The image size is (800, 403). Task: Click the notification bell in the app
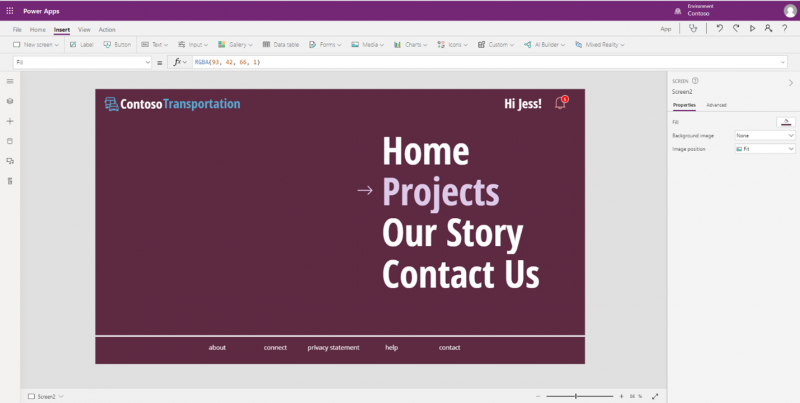click(x=561, y=103)
